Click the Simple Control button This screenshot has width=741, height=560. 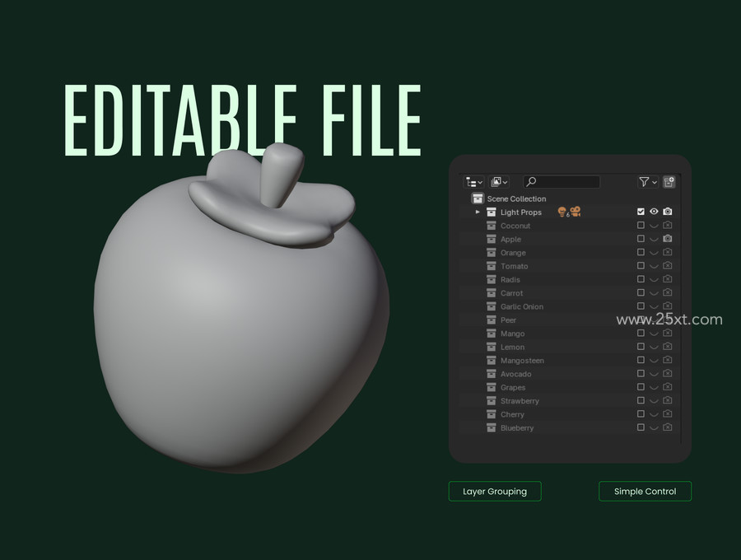[645, 492]
